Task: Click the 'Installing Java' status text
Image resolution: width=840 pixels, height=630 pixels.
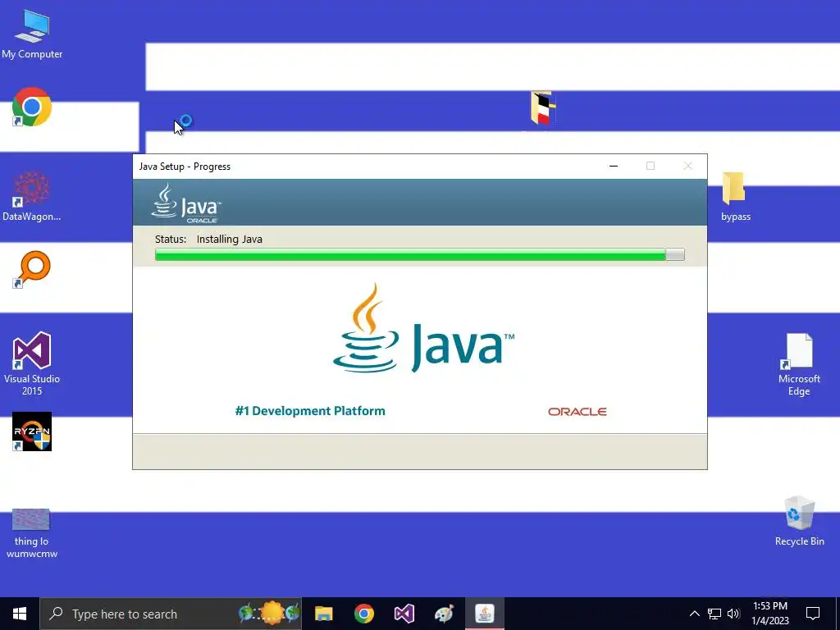Action: (230, 240)
